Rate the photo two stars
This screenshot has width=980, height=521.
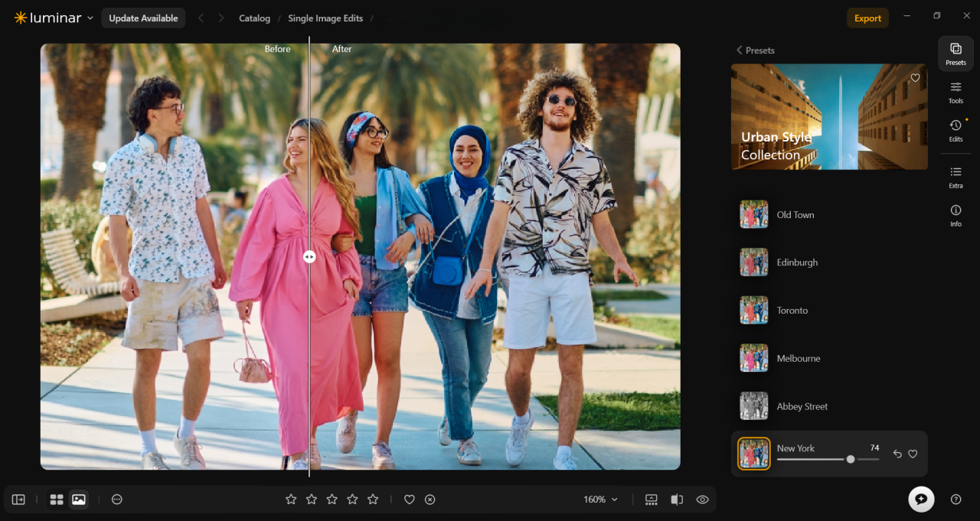tap(312, 500)
